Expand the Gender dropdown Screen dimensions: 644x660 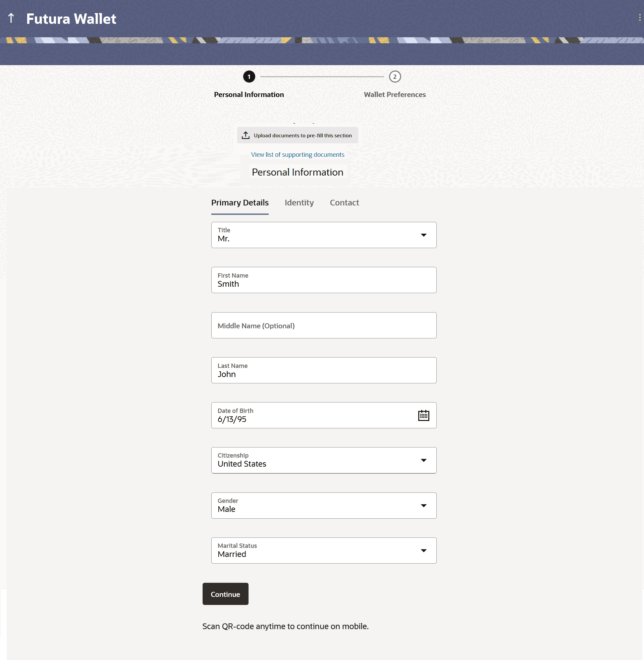[424, 506]
